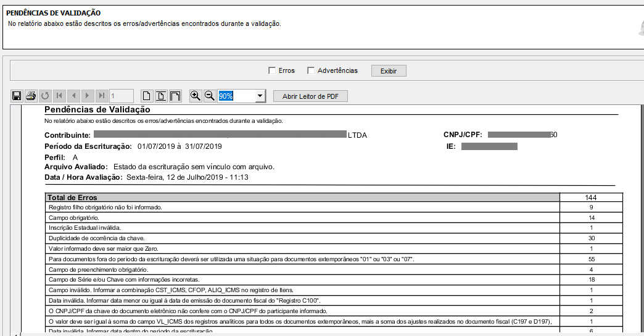Viewport: 644px width, 336px height.
Task: Open the zoom percentage dropdown arrow
Action: coord(260,96)
